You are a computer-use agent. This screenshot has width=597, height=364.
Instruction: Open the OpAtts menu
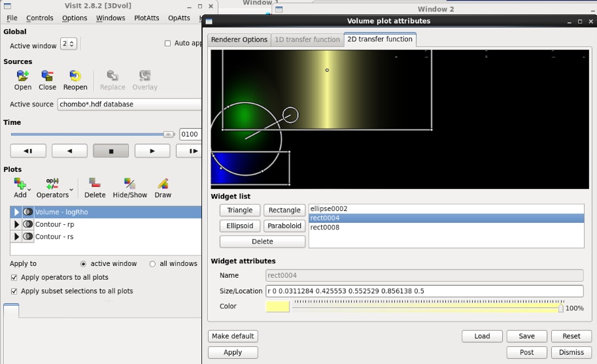[179, 18]
